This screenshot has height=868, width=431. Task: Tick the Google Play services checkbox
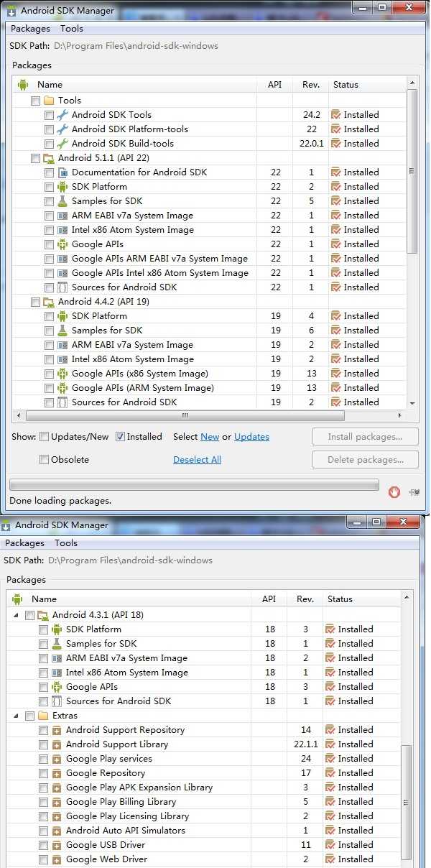[x=43, y=759]
